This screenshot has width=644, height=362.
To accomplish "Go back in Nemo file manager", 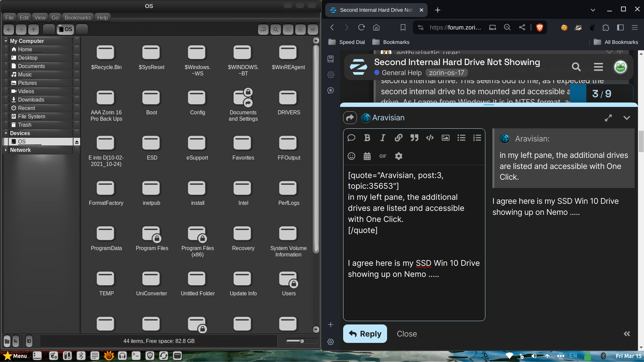I will [9, 29].
